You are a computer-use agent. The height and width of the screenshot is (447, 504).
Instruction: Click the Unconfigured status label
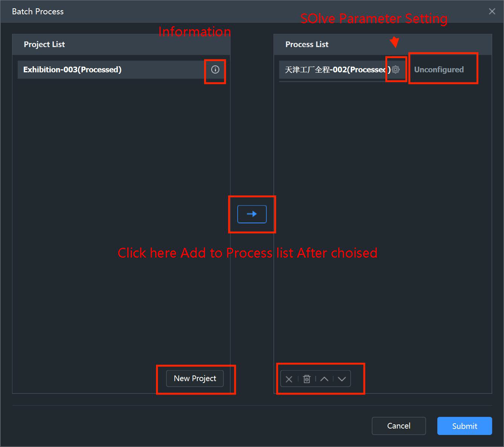click(x=439, y=70)
